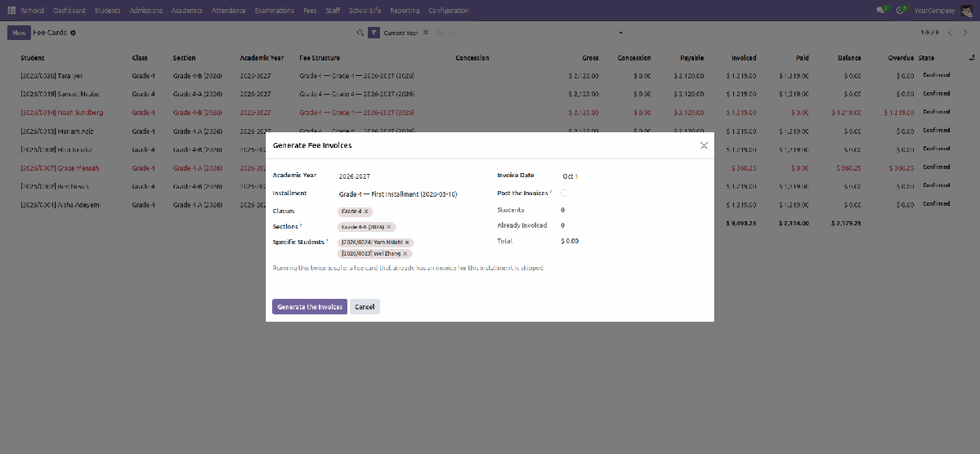980x454 pixels.
Task: Open the conversations chat icon
Action: [882, 10]
